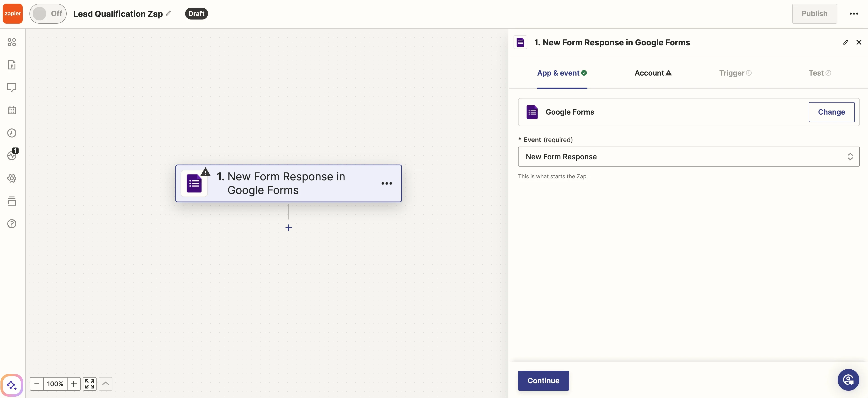Screen dimensions: 868x398
Task: Open the trigger step three-dot menu
Action: [x=386, y=184]
